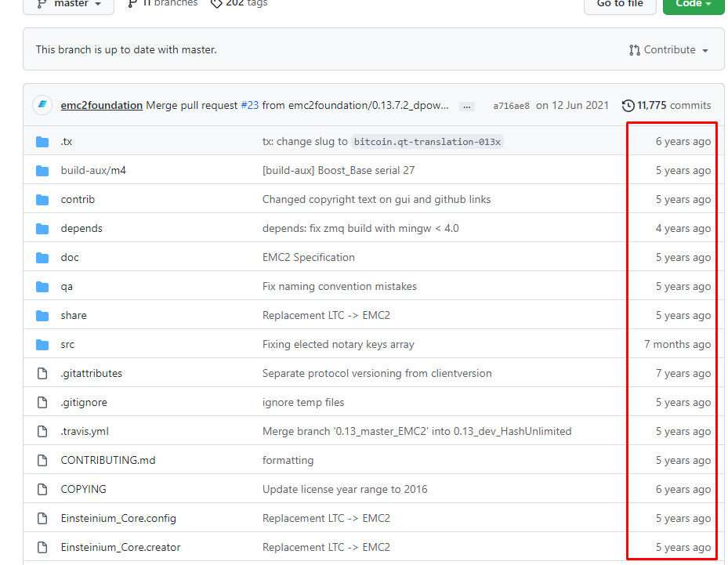728x565 pixels.
Task: Open the master branch dropdown
Action: (x=69, y=4)
